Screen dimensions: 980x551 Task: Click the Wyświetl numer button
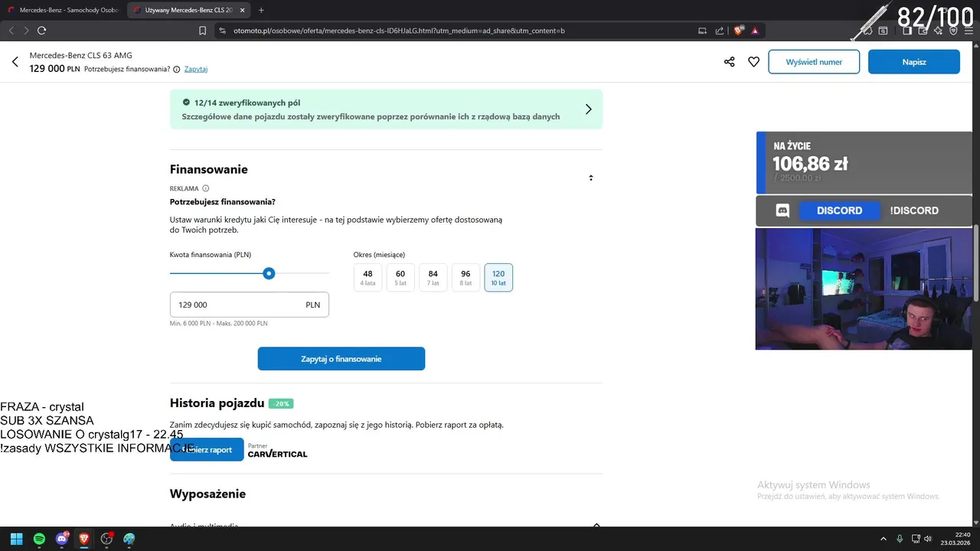pos(814,62)
